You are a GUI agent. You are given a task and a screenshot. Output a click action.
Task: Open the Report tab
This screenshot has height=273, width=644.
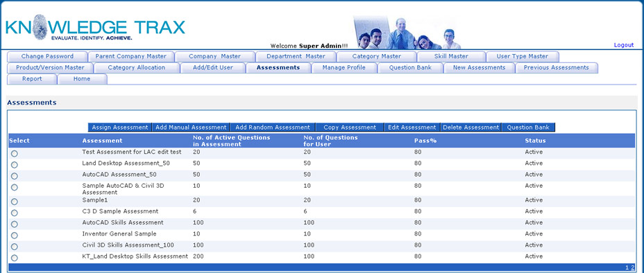(32, 79)
